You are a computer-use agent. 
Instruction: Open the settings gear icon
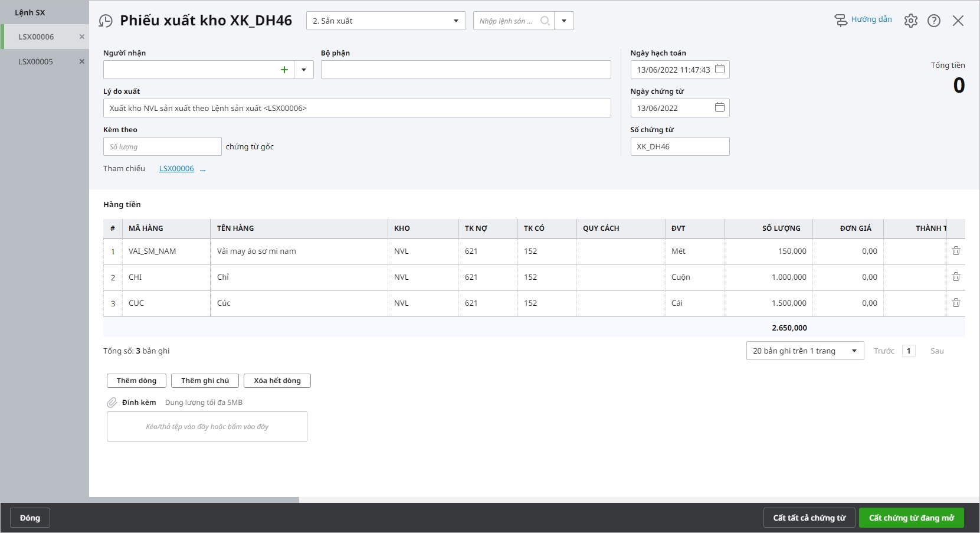910,21
